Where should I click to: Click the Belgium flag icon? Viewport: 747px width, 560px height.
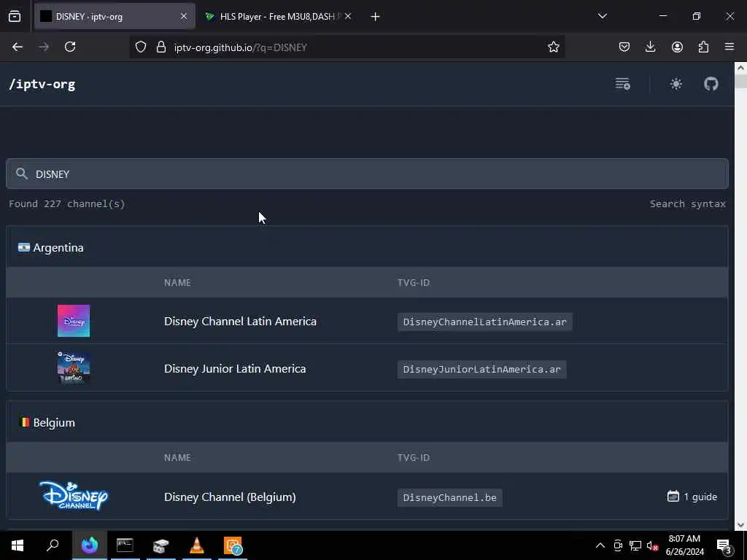[x=24, y=422]
